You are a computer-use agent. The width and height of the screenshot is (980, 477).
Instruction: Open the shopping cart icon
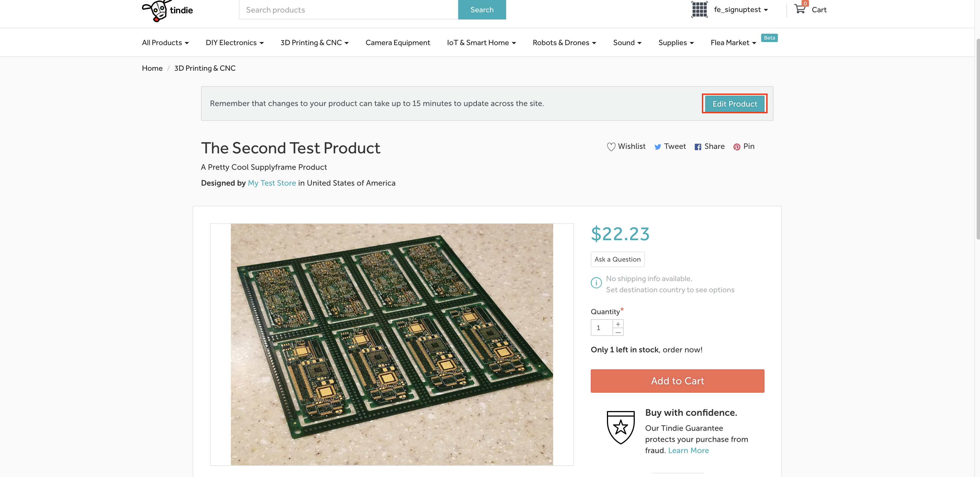[800, 9]
